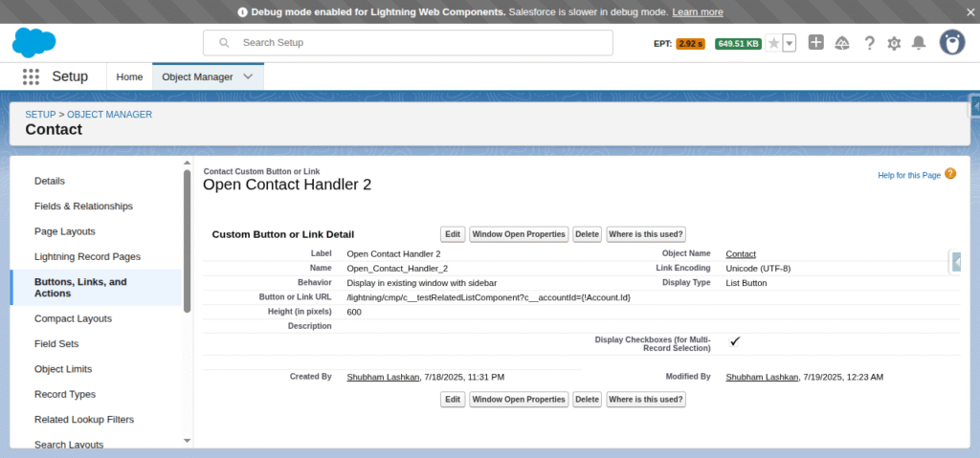Open Shubham Lashkan link under Modified By
The width and height of the screenshot is (980, 458).
click(x=762, y=377)
